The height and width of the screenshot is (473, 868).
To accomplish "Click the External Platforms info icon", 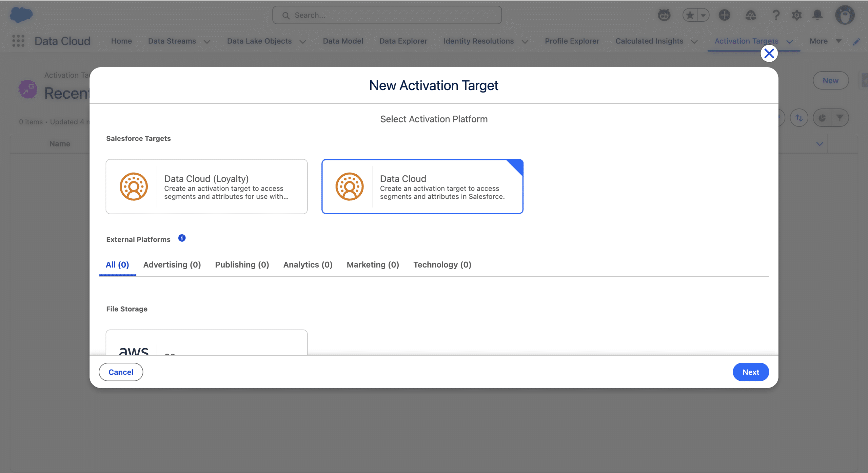I will pyautogui.click(x=182, y=238).
